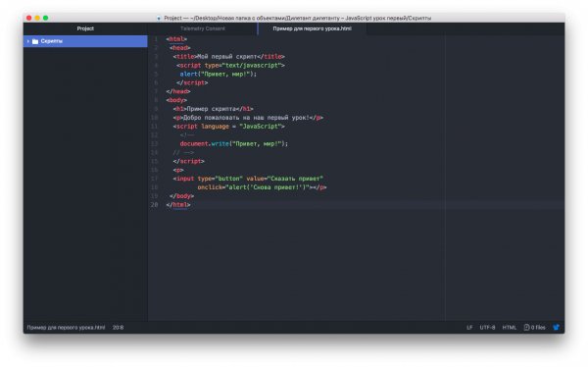Click the closing </html> tag on line 20
588x367 pixels.
(178, 205)
